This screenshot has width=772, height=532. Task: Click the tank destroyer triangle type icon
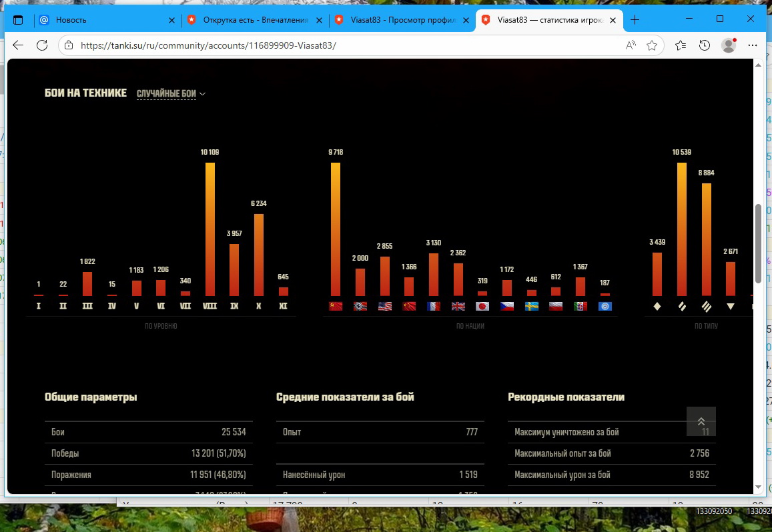731,307
